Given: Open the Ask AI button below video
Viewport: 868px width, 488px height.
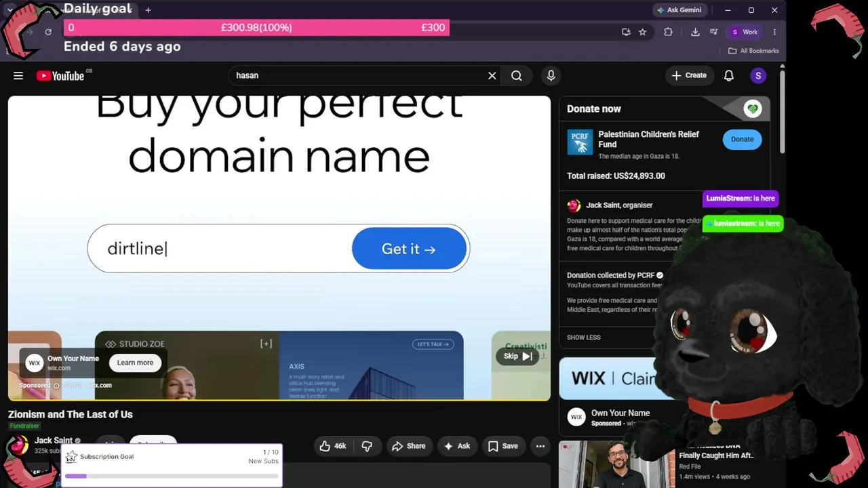Looking at the screenshot, I should 456,446.
